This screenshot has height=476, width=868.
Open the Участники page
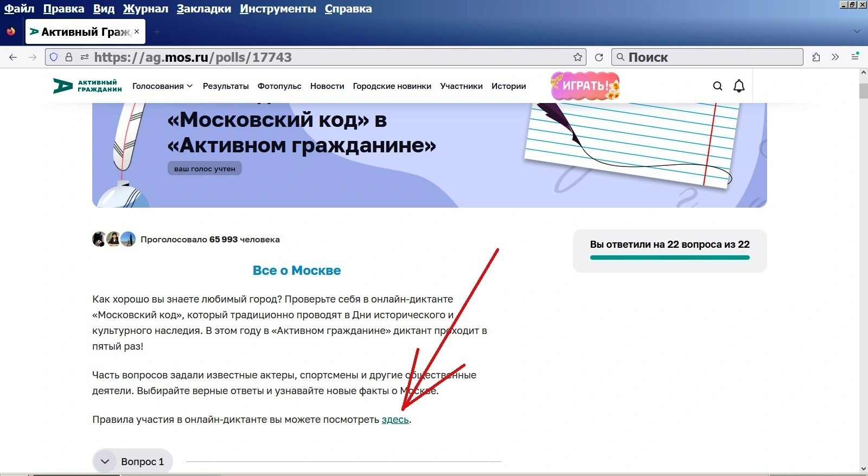coord(462,86)
